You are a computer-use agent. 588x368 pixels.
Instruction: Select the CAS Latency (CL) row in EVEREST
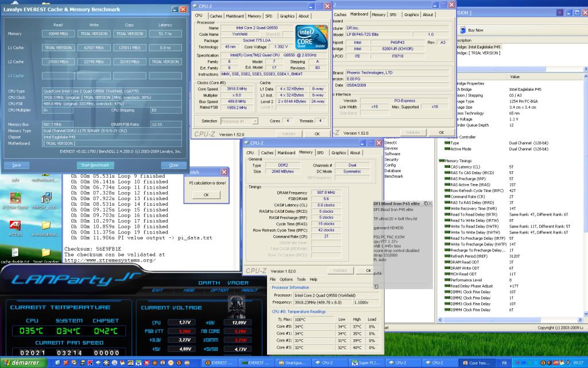point(510,167)
